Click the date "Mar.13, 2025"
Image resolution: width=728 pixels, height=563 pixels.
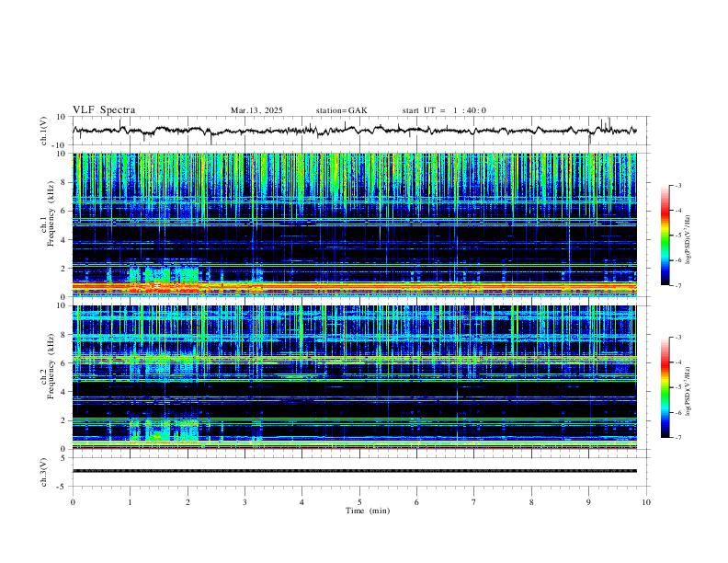256,110
